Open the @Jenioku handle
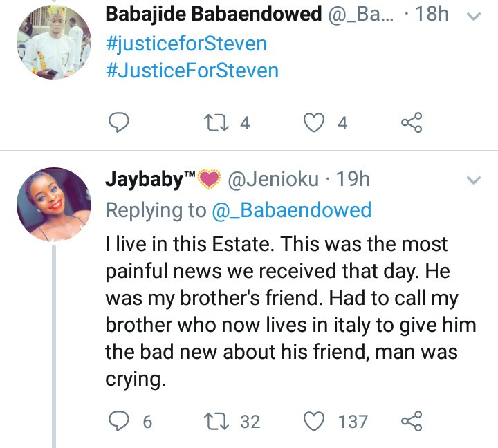498x448 pixels. click(x=273, y=179)
